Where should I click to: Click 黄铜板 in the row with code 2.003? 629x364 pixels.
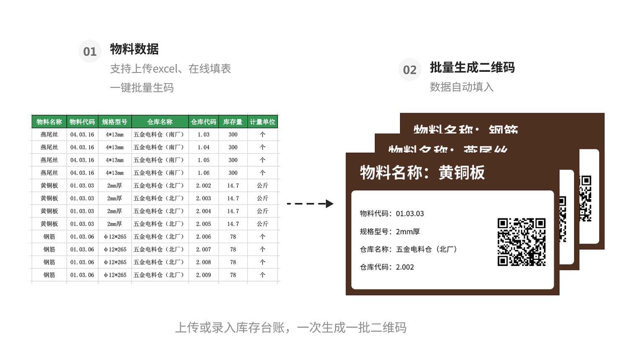49,198
